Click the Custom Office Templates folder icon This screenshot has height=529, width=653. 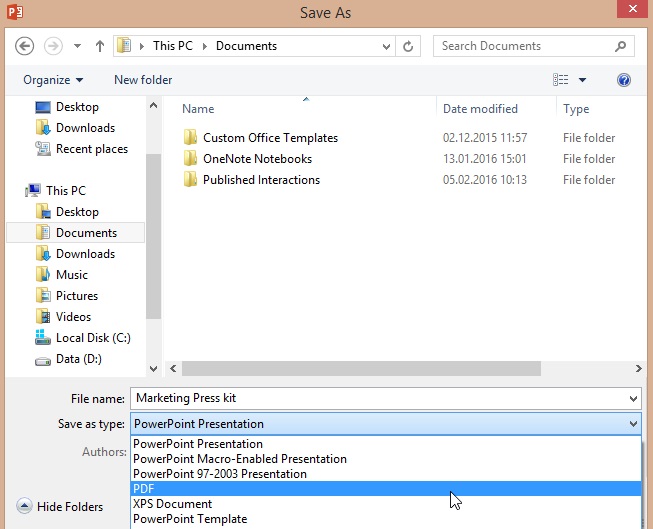[x=190, y=137]
